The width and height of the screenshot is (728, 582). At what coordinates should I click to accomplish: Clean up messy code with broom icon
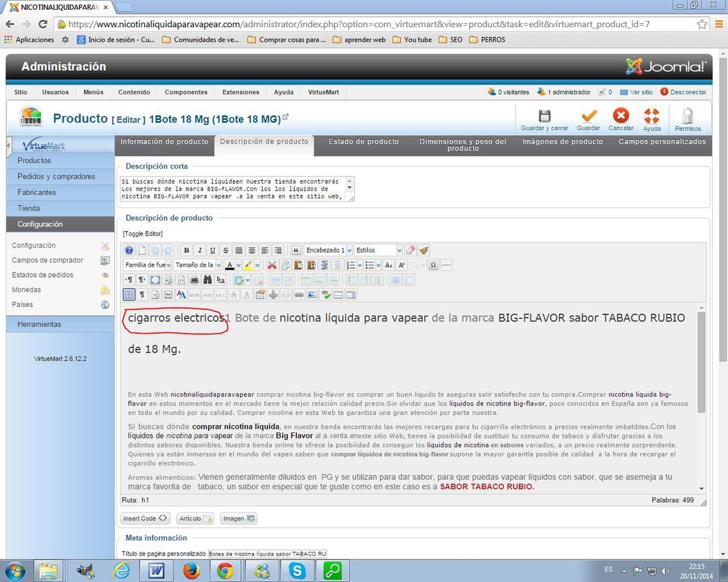point(424,250)
